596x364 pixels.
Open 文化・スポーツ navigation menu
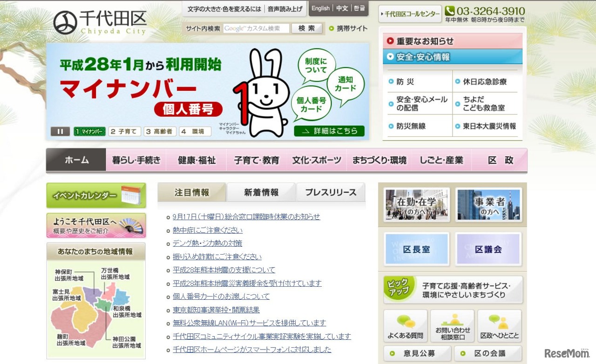tap(317, 160)
